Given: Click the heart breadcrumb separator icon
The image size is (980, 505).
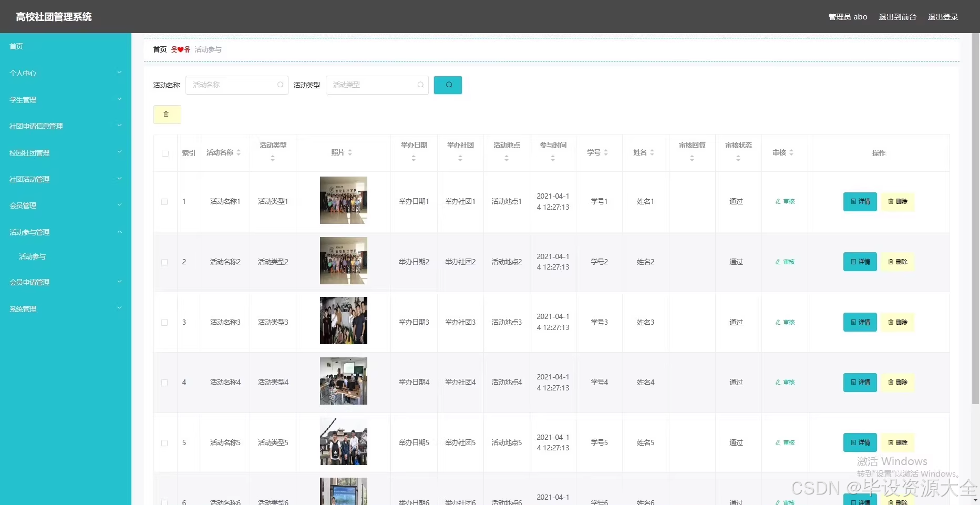Looking at the screenshot, I should coord(180,49).
